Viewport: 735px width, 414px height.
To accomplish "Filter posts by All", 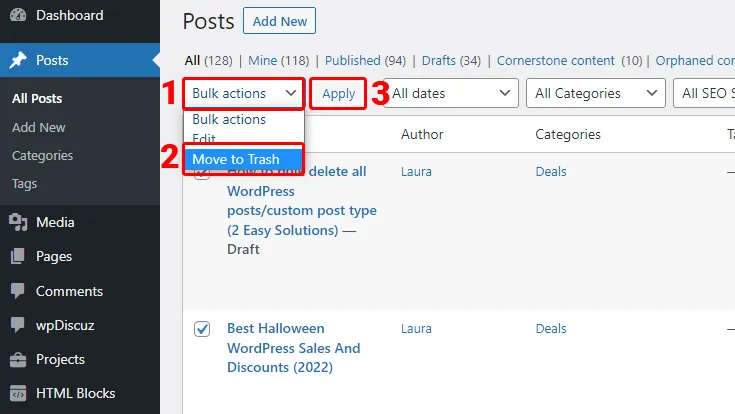I will (x=192, y=60).
